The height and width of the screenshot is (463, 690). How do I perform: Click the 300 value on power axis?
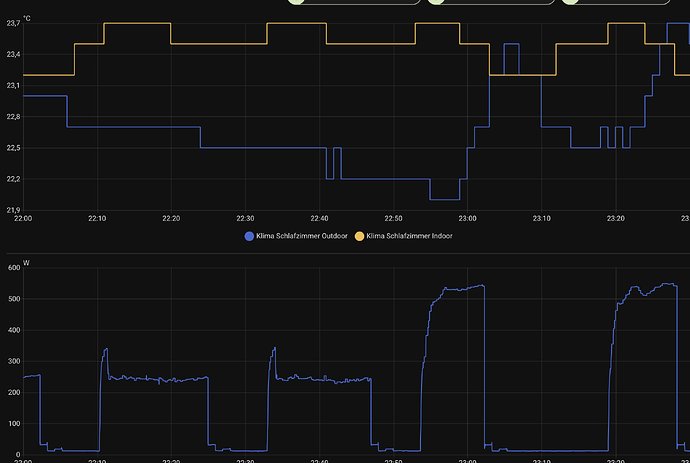[x=14, y=361]
